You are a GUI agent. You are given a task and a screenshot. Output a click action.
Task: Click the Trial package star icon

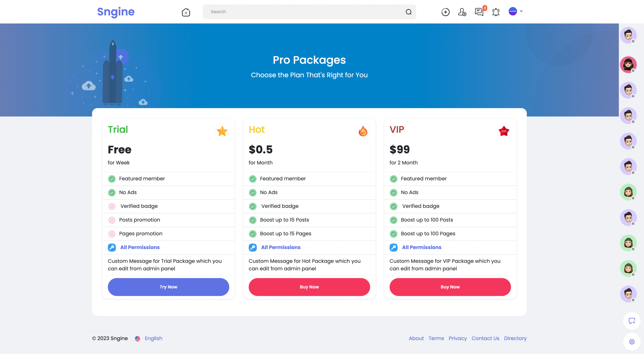222,131
